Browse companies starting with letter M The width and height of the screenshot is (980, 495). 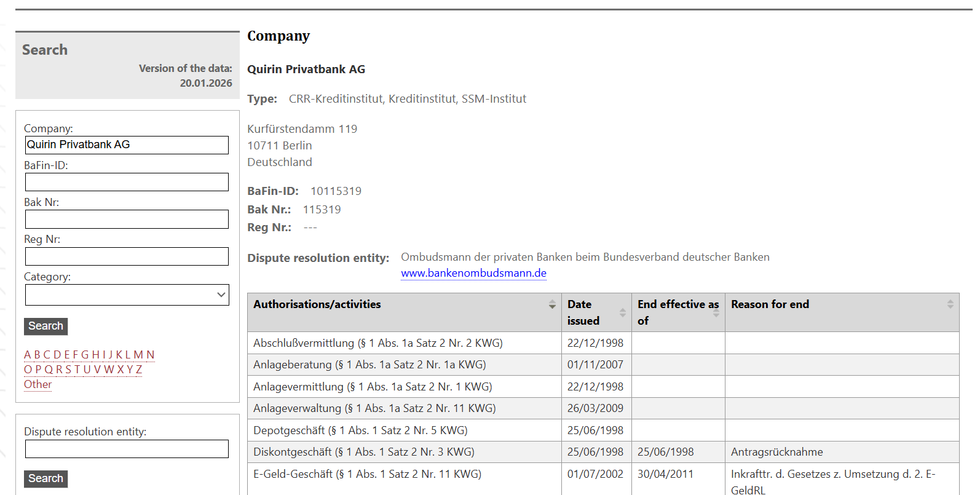[x=138, y=355]
